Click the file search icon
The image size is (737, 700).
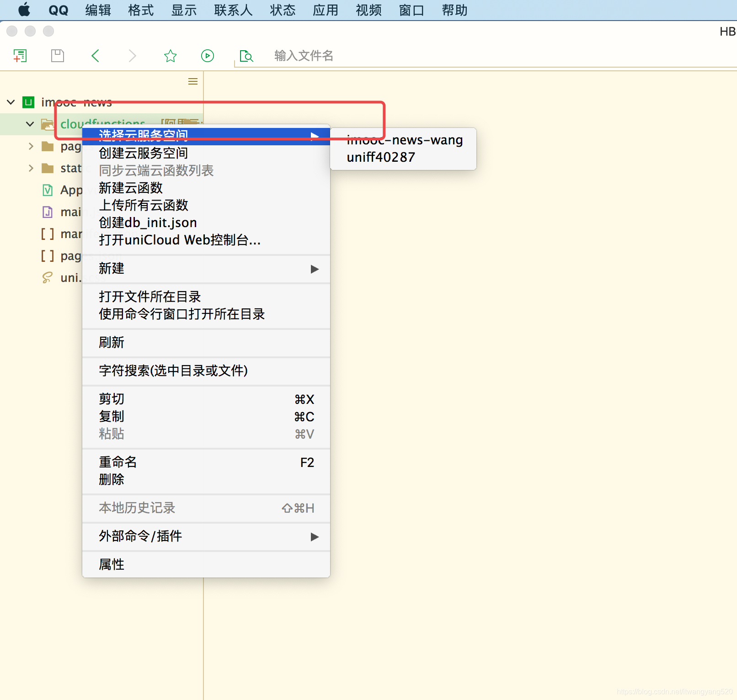pos(246,56)
